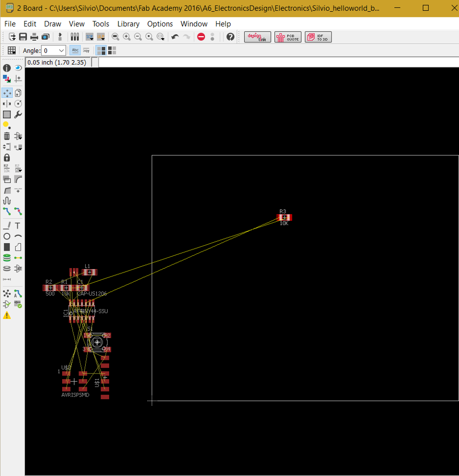Open the CAM processor icon

pos(45,37)
